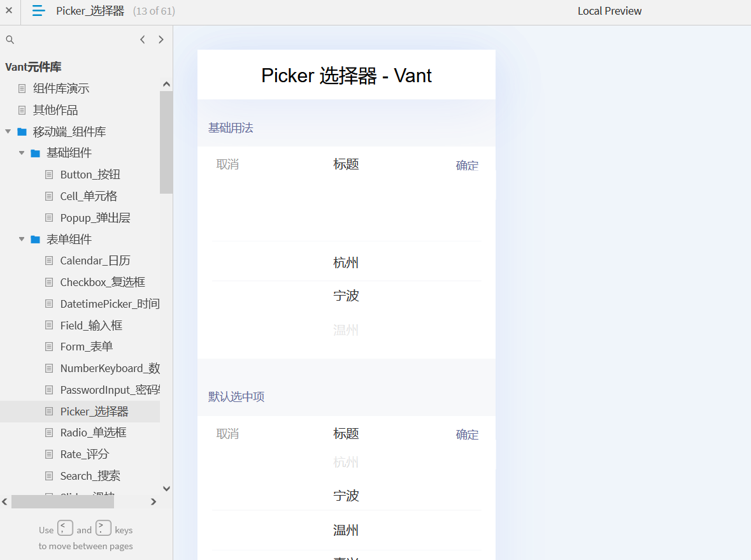Select 杭州 in the 默认选中项 picker

[346, 463]
